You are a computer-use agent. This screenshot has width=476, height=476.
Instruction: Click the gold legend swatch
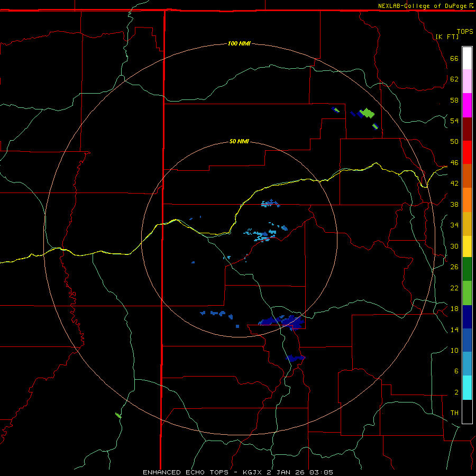467,224
